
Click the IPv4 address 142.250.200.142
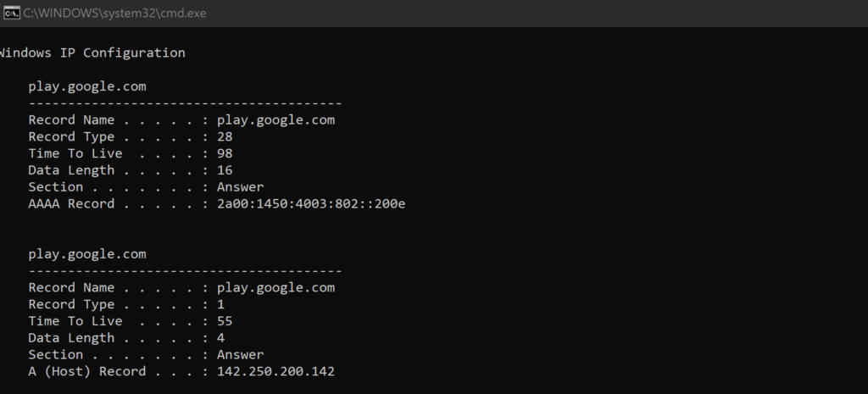coord(275,371)
